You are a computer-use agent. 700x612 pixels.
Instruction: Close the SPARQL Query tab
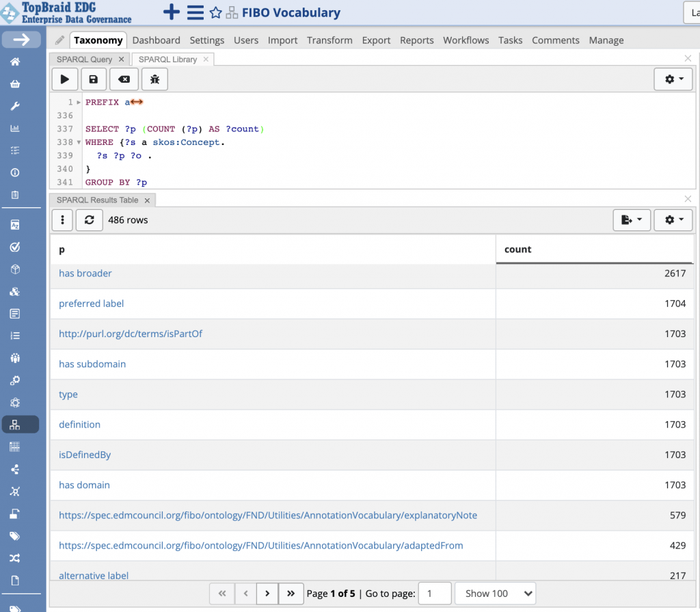(121, 59)
